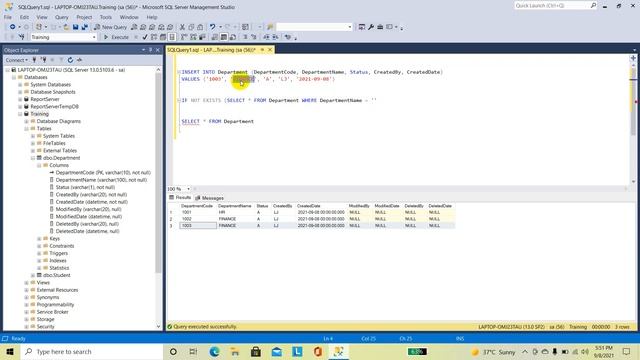Click the activity monitor icon in Object Explorer toolbar
The height and width of the screenshot is (360, 640).
(x=79, y=60)
